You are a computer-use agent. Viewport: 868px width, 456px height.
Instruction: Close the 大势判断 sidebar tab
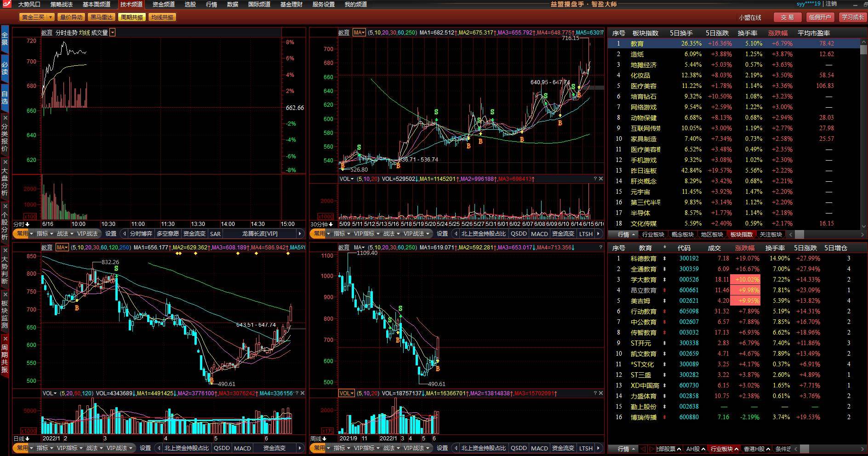[x=5, y=250]
